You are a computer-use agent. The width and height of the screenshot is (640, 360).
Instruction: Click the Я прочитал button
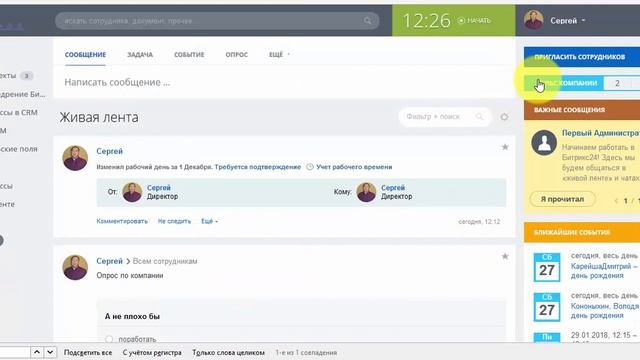point(562,199)
